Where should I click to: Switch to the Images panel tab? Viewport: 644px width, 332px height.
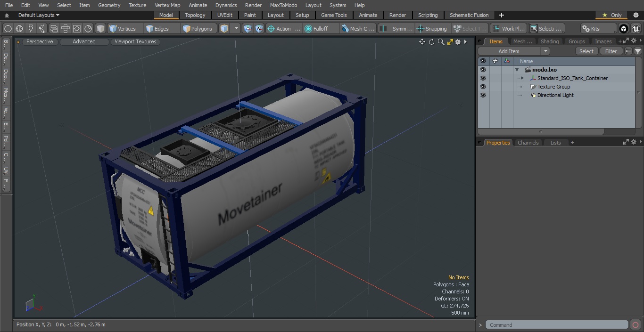[x=603, y=41]
